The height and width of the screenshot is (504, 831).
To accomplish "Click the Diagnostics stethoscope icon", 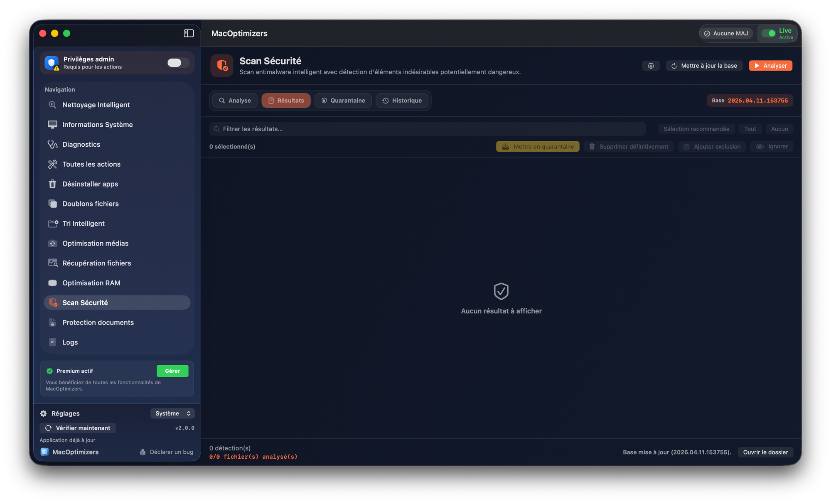I will pyautogui.click(x=52, y=145).
